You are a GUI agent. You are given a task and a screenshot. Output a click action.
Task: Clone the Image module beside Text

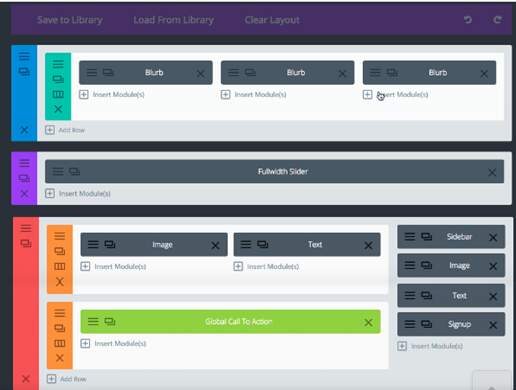pyautogui.click(x=110, y=244)
